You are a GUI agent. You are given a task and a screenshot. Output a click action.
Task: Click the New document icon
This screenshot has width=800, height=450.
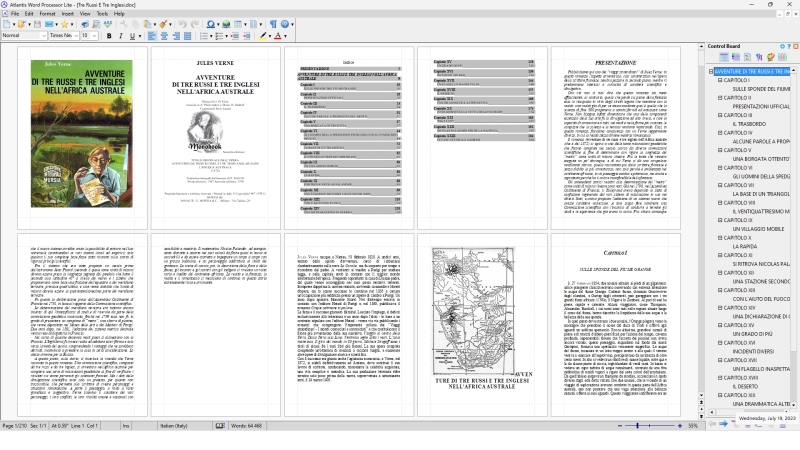point(6,24)
